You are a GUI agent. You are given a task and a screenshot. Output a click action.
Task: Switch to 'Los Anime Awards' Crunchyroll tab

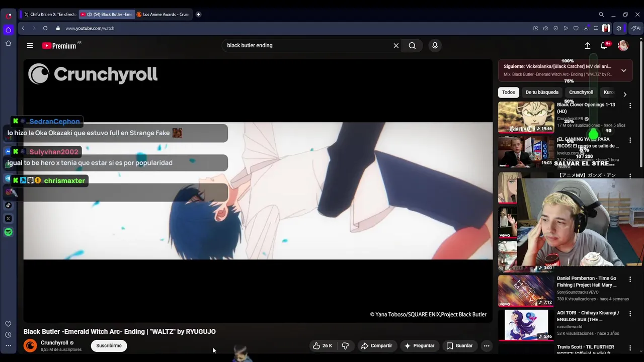164,15
